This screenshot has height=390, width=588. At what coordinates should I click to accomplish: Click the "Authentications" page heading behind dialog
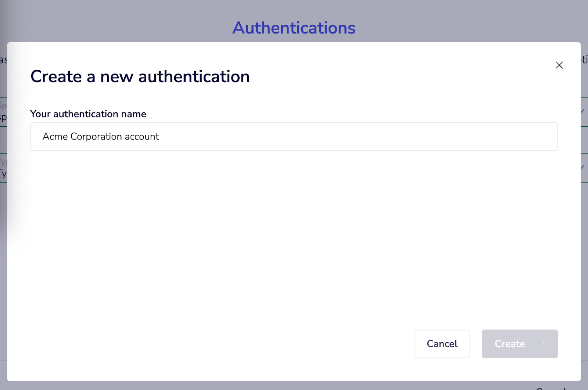coord(294,28)
